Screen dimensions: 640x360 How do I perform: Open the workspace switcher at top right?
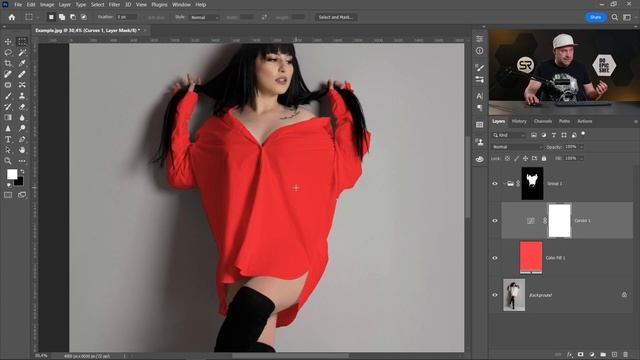click(627, 17)
